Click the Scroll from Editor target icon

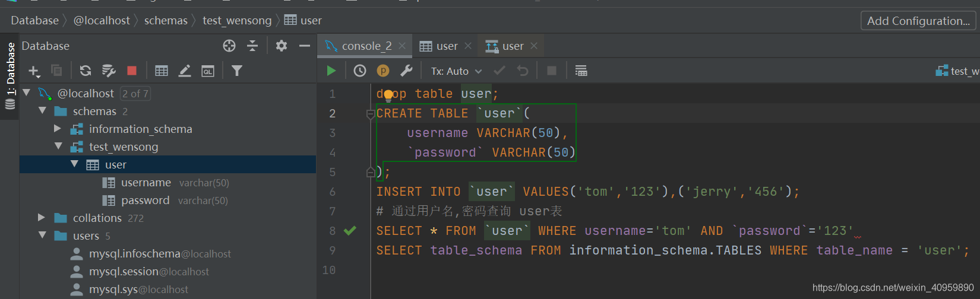click(229, 46)
